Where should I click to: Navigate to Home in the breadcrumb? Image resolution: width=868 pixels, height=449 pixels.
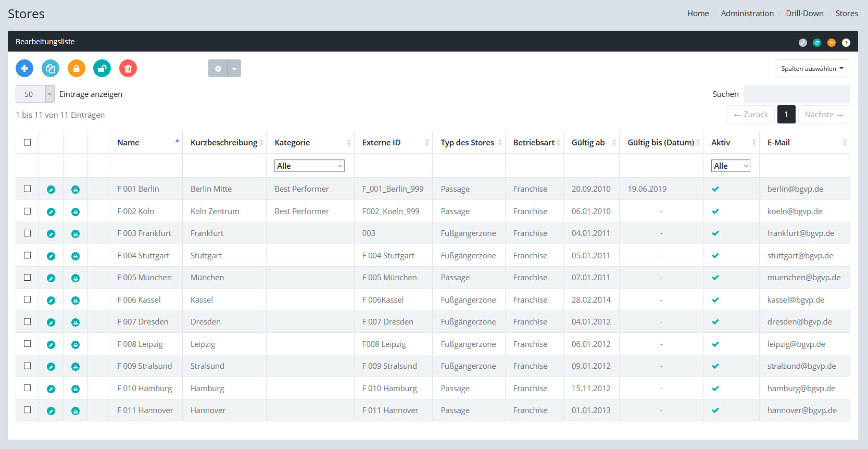click(698, 14)
